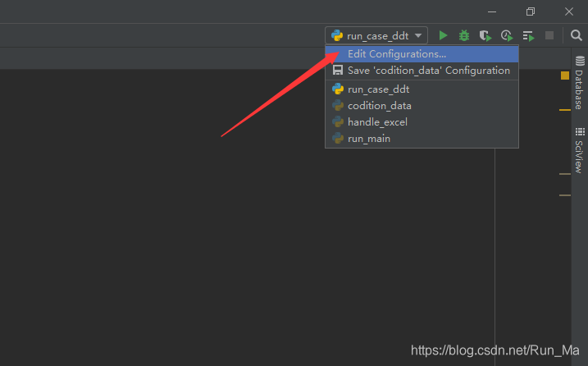Select Save 'codition_data' Configuration entry
Screen dimensions: 588x366
pyautogui.click(x=422, y=71)
